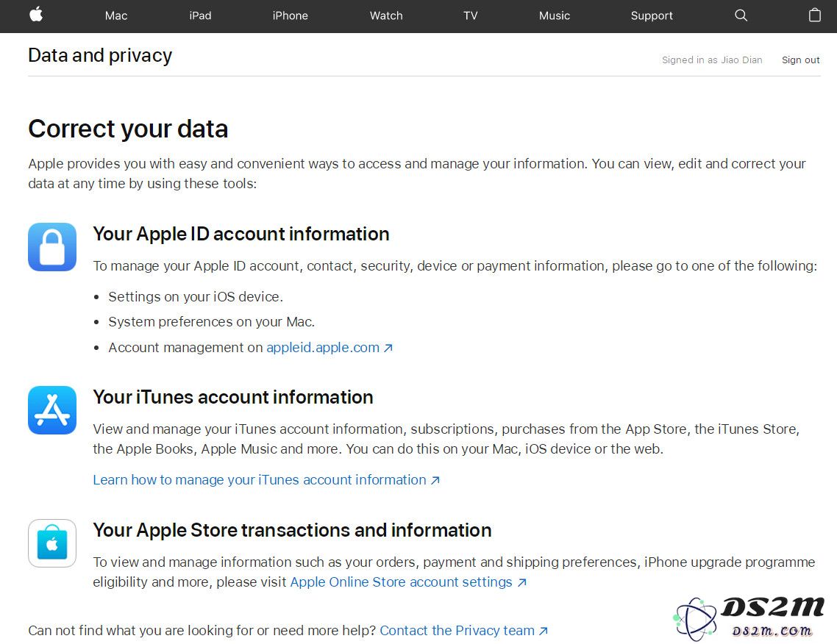Select 'Your Apple ID account information' heading
Screen dimensions: 837x644
pos(241,235)
